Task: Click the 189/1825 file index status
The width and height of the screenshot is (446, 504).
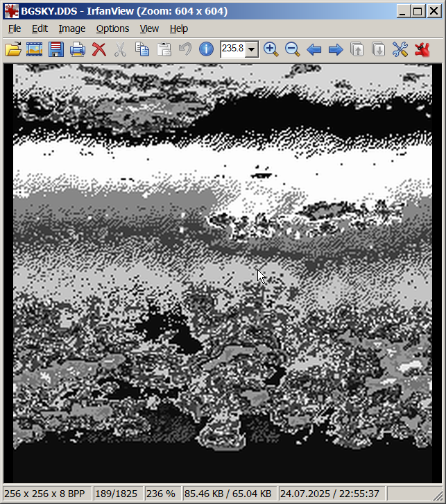Action: pyautogui.click(x=117, y=494)
